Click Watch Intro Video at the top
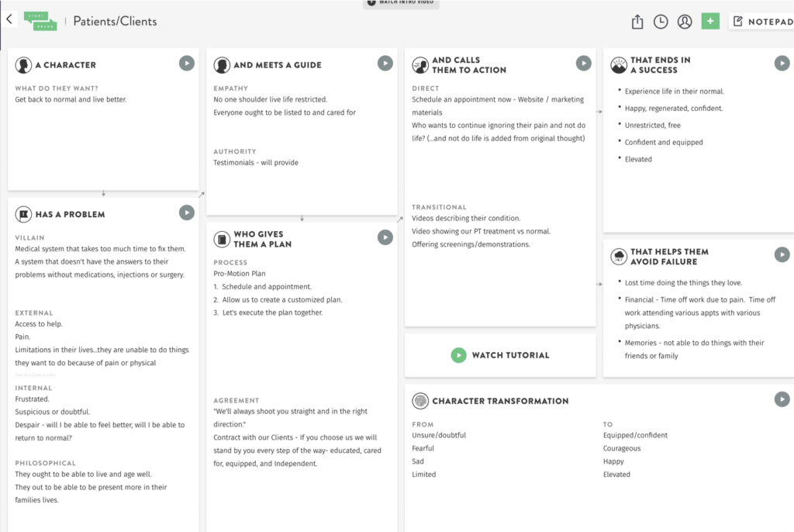The image size is (794, 532). tap(401, 3)
